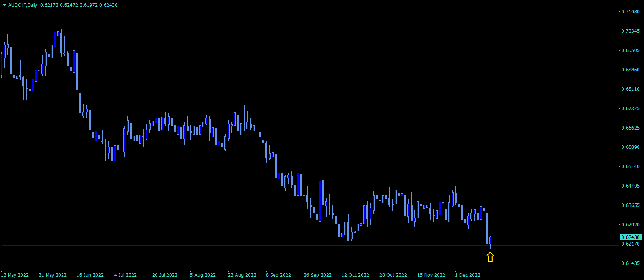
Task: Click the 0.66625 price axis label
Action: click(x=631, y=128)
